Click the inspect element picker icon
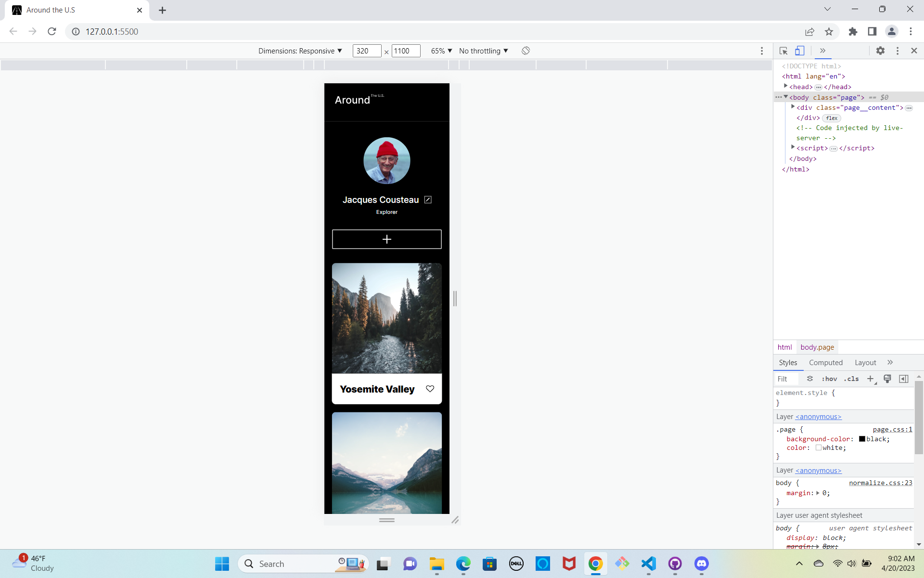The width and height of the screenshot is (924, 578). point(783,51)
